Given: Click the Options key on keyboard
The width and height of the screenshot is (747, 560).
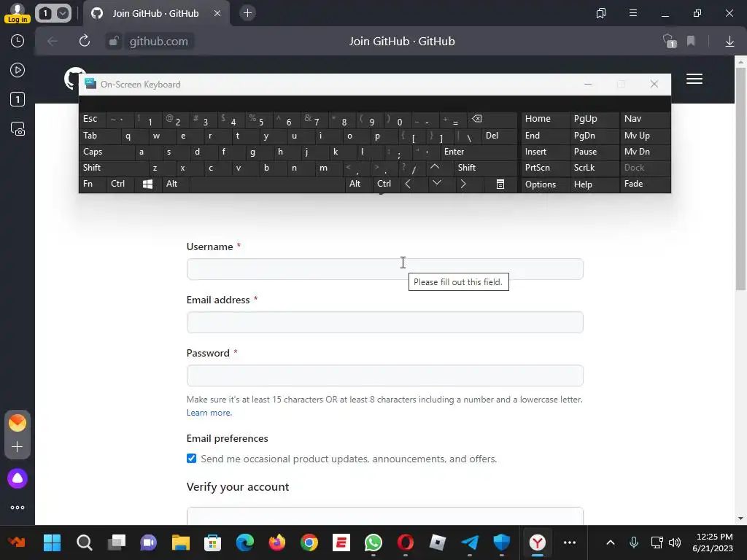Looking at the screenshot, I should (x=544, y=184).
